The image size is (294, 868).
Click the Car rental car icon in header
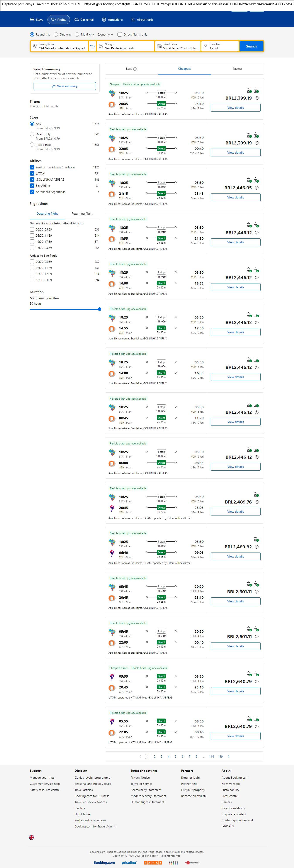77,20
